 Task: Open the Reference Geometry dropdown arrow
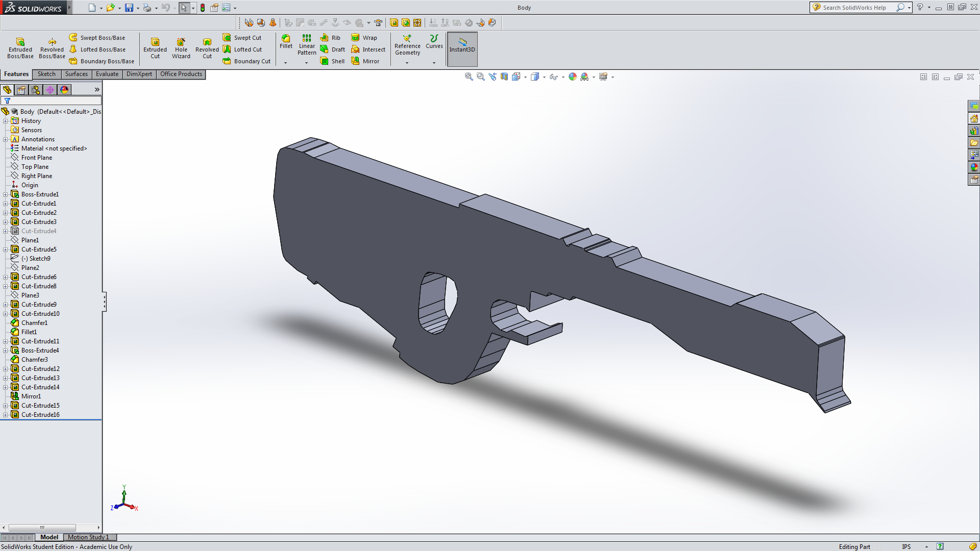(x=407, y=63)
